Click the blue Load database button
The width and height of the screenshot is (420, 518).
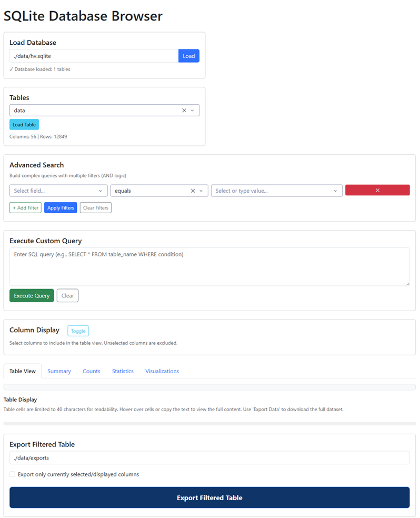click(x=189, y=56)
